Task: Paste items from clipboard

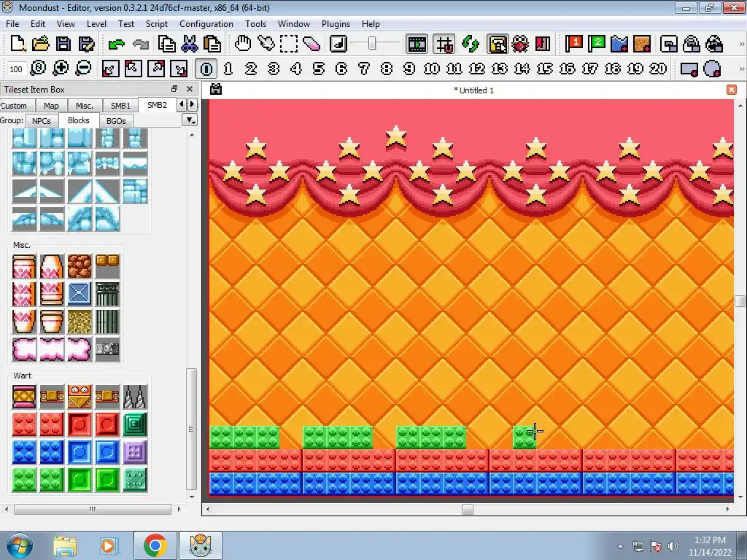Action: pyautogui.click(x=212, y=44)
